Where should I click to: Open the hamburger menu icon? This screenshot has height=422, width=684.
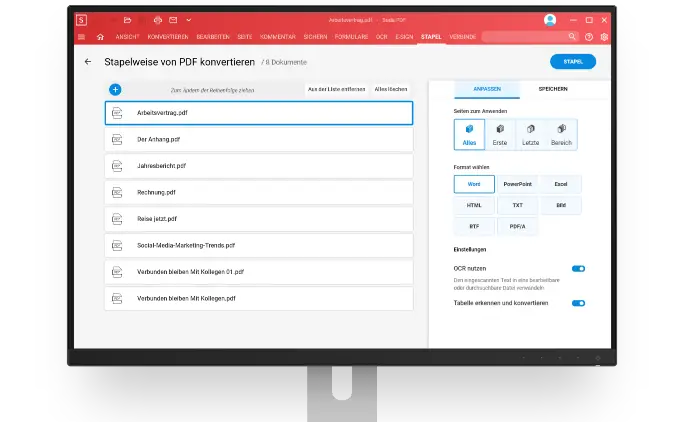pyautogui.click(x=81, y=37)
